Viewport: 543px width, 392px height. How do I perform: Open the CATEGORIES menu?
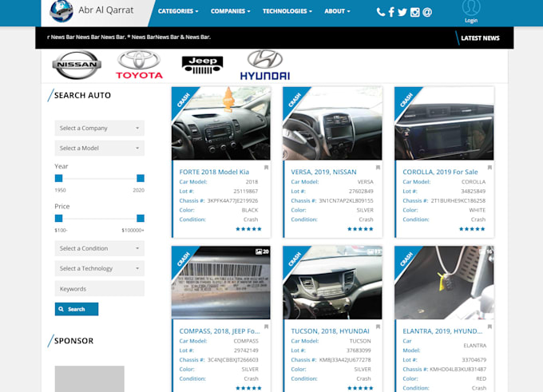[178, 11]
